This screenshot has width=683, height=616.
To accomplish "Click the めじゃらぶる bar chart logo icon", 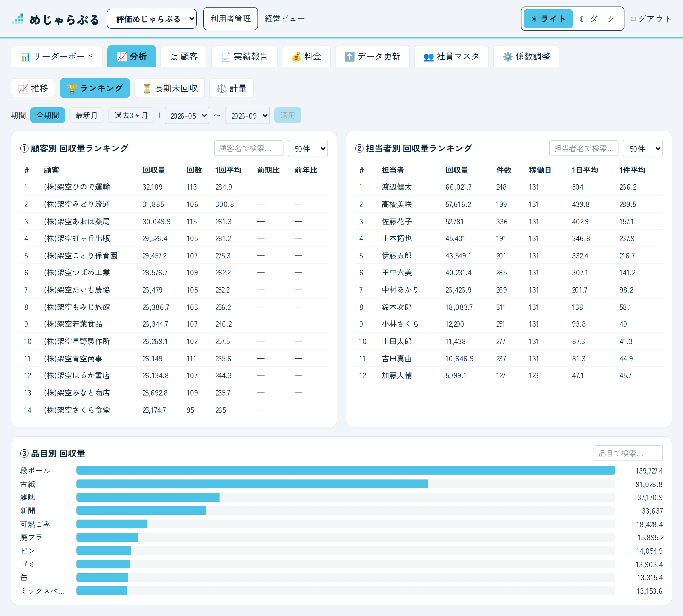I will click(x=18, y=19).
